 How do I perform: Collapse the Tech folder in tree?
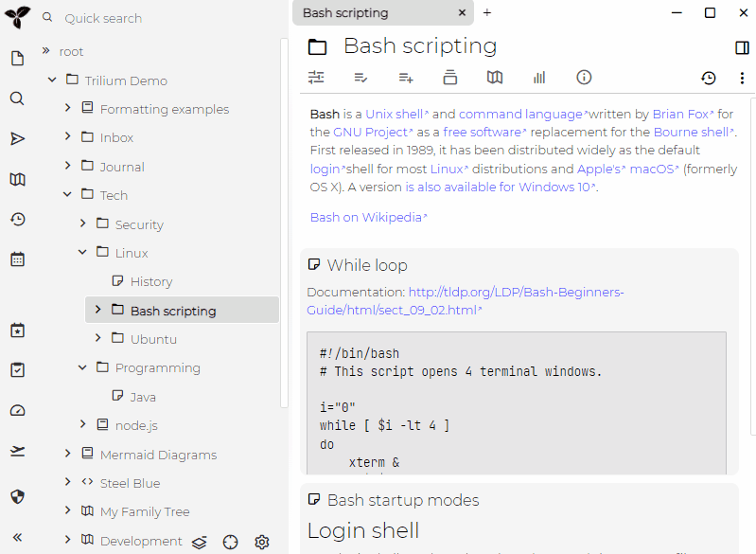pyautogui.click(x=67, y=195)
